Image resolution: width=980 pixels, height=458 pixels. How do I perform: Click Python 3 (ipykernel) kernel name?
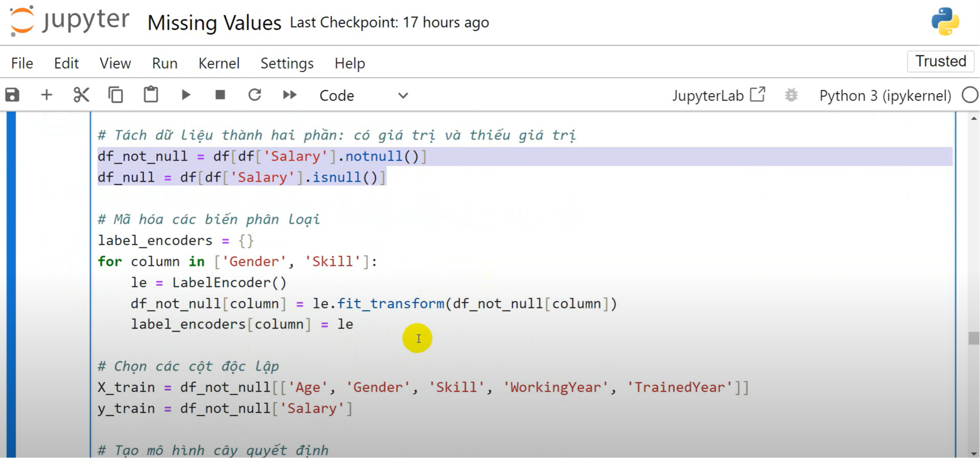coord(885,95)
